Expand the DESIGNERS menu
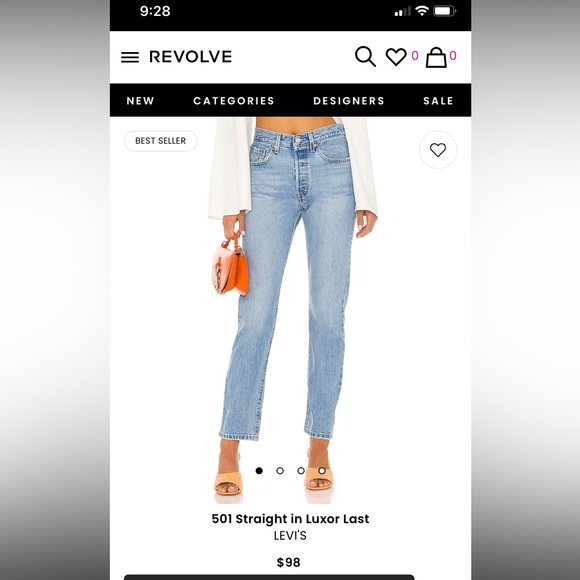This screenshot has height=580, width=580. point(349,101)
